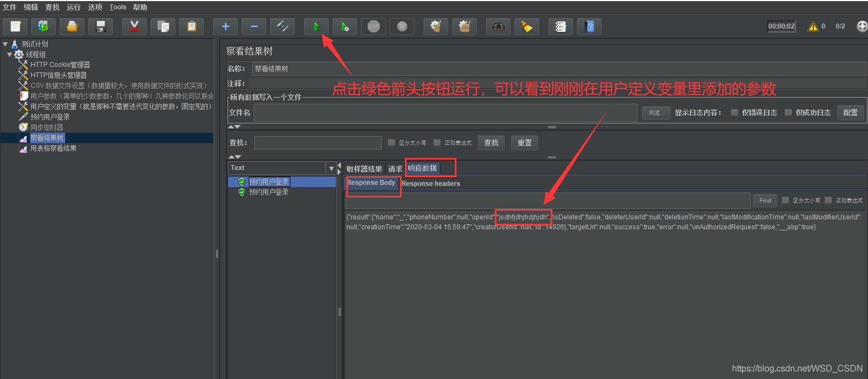Open the 选项 menu
Image resolution: width=868 pixels, height=379 pixels.
point(95,7)
